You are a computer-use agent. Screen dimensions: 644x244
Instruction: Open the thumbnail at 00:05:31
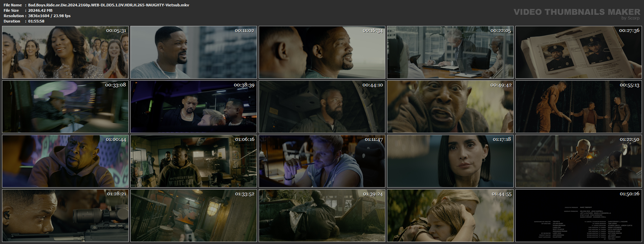tap(65, 52)
